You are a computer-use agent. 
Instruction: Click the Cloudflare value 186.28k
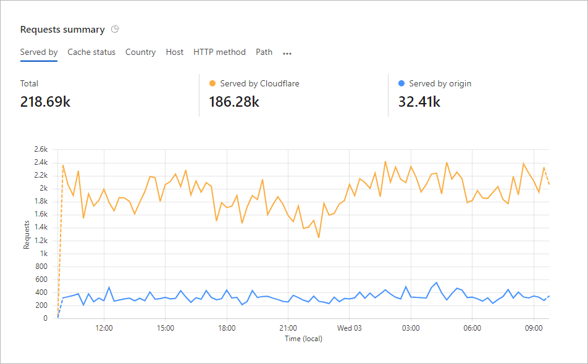234,102
